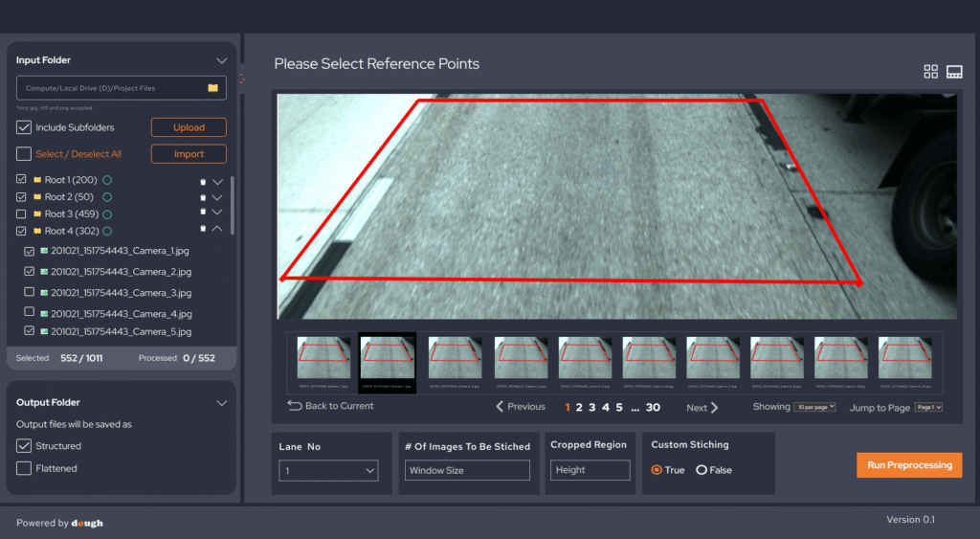The width and height of the screenshot is (980, 539).
Task: Click the Back to Current arrow icon
Action: point(295,406)
